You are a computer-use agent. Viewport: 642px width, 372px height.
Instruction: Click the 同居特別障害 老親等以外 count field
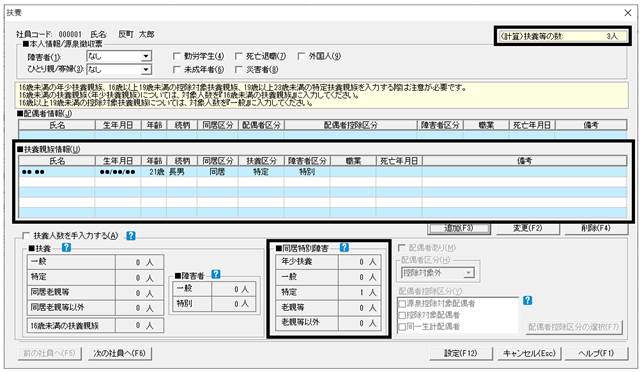click(359, 323)
